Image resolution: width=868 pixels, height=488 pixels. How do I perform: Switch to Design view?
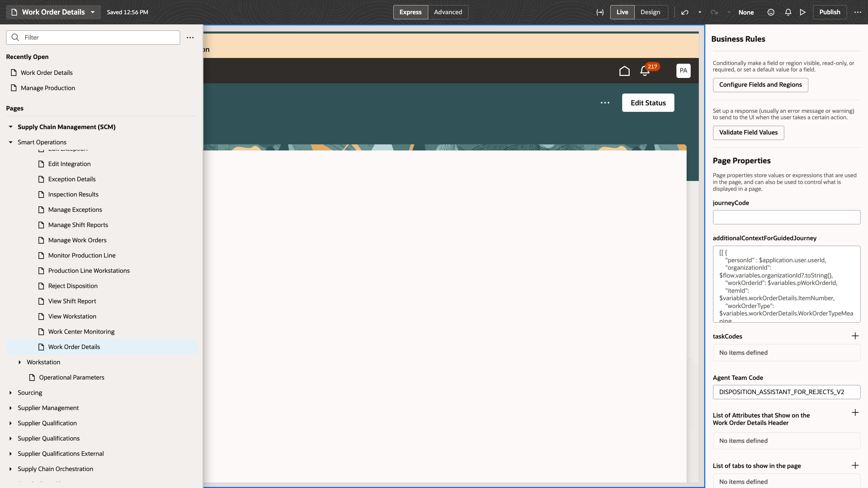tap(651, 12)
